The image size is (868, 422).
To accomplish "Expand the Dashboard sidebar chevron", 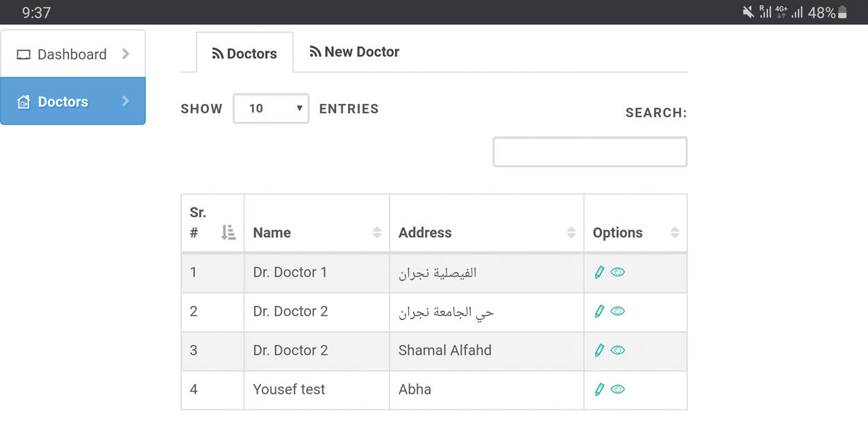I will (126, 54).
